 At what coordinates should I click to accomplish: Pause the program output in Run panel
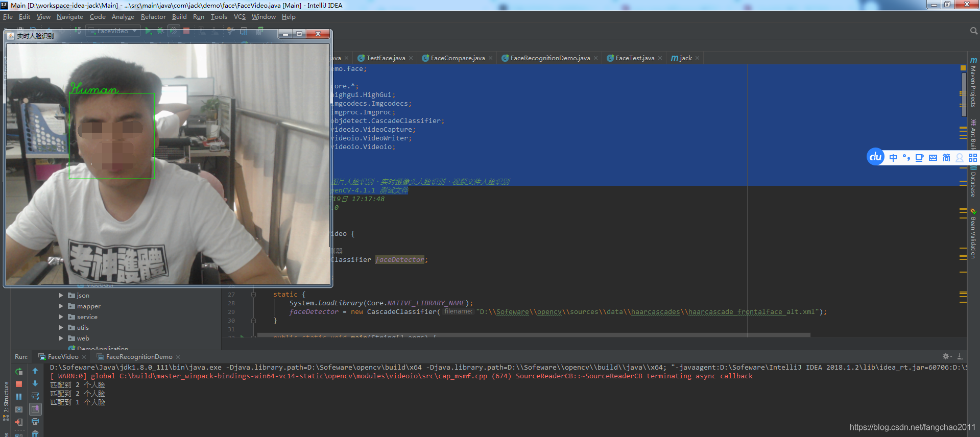click(x=19, y=397)
